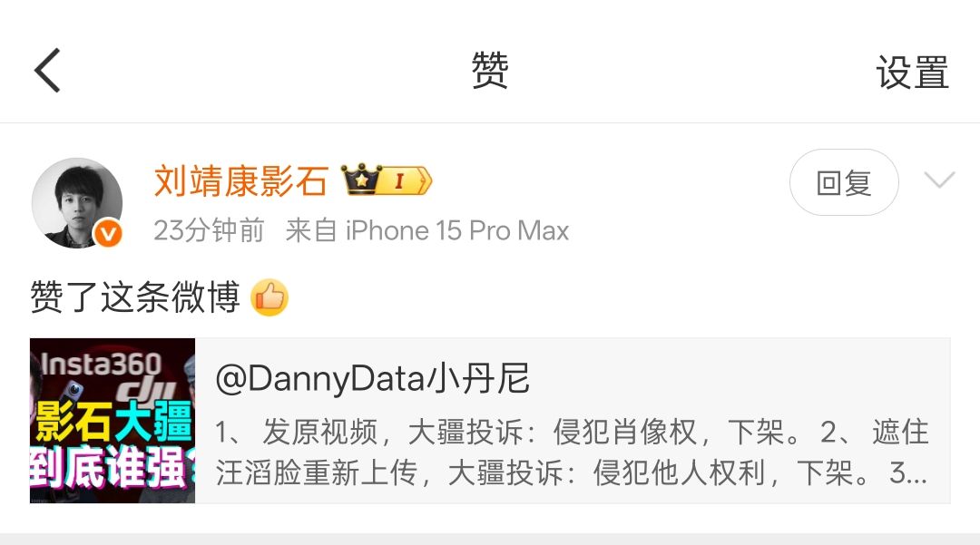This screenshot has height=545, width=980.
Task: Tap the orange V verified badge
Action: click(108, 233)
